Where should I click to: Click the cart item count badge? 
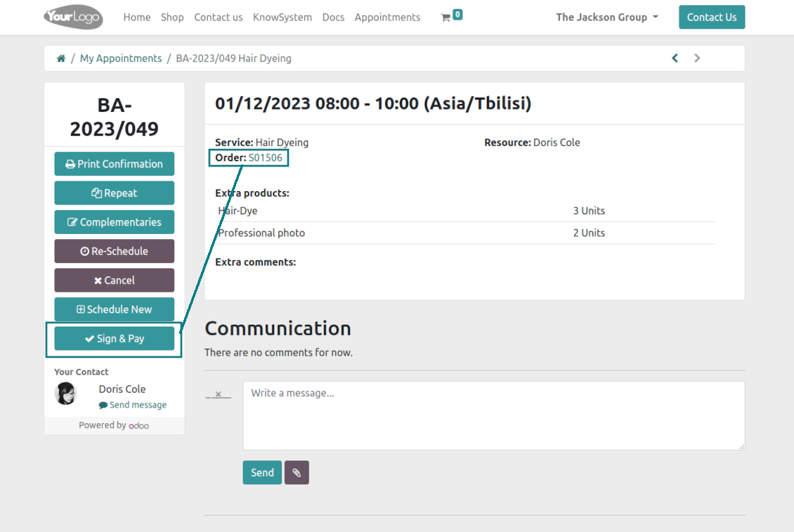coord(457,14)
